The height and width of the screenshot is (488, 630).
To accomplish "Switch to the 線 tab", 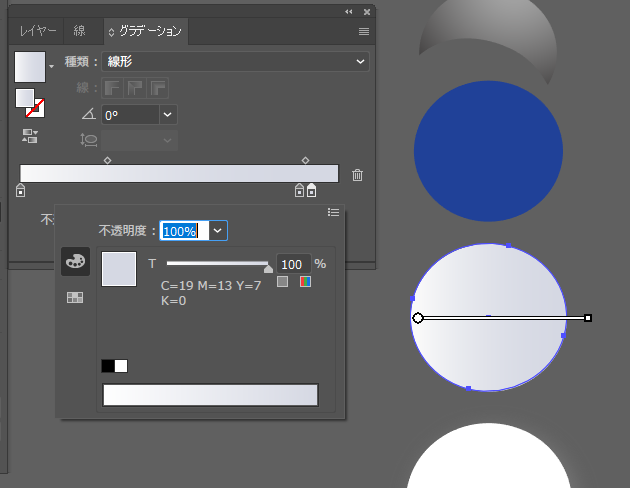I will (79, 31).
